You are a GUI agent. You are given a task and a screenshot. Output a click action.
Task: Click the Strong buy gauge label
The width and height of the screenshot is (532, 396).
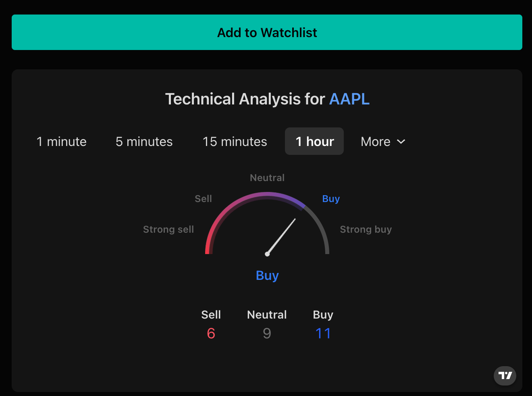tap(366, 229)
